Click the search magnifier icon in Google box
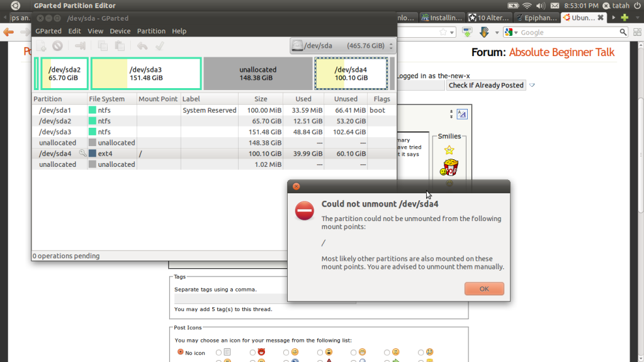This screenshot has height=362, width=644. point(623,32)
